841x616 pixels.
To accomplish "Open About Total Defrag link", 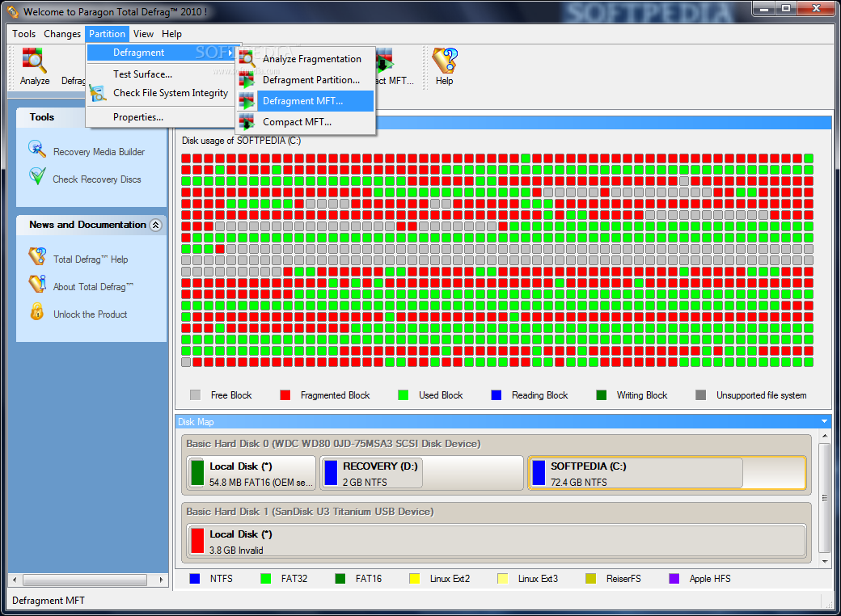I will (x=93, y=287).
